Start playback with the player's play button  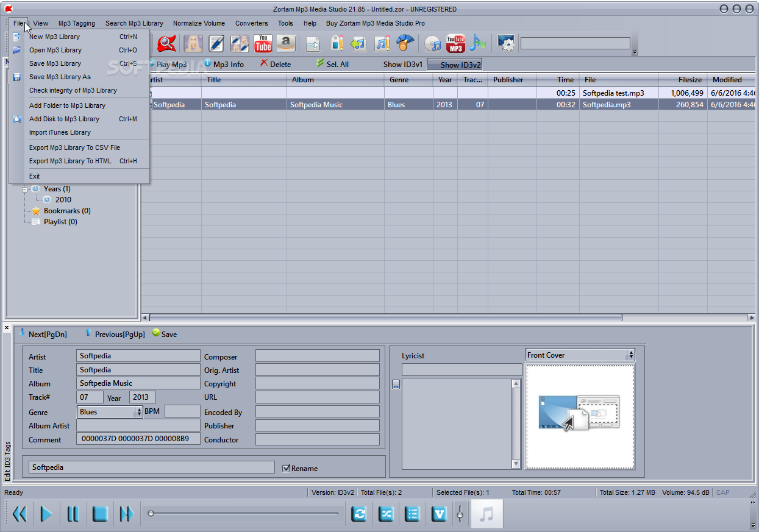(x=46, y=514)
